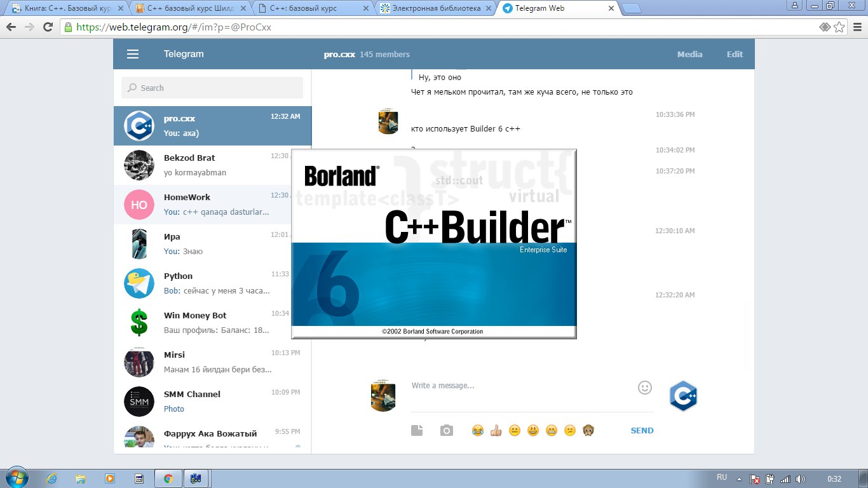Open the tray clock showing 0:32

tap(834, 478)
